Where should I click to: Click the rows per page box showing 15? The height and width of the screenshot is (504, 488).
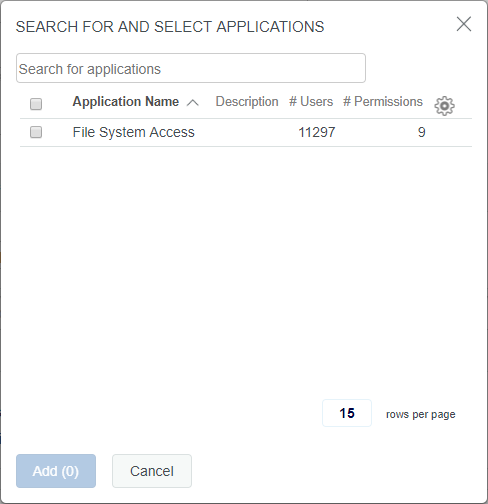coord(347,413)
